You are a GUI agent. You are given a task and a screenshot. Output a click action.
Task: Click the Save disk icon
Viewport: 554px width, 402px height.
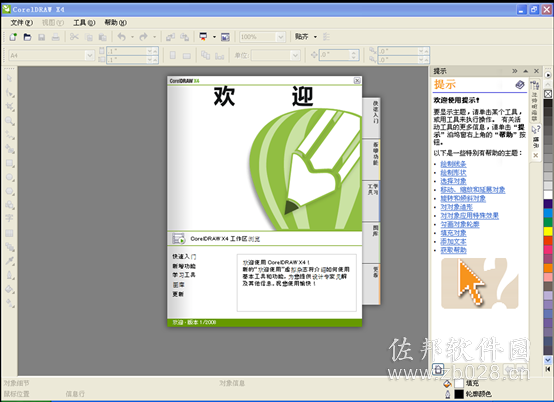coord(42,37)
